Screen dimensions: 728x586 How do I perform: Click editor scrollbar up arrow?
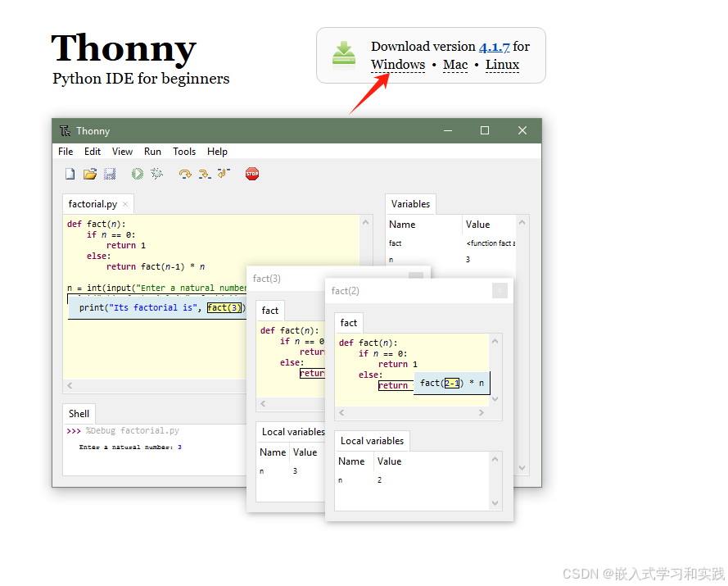(x=366, y=222)
